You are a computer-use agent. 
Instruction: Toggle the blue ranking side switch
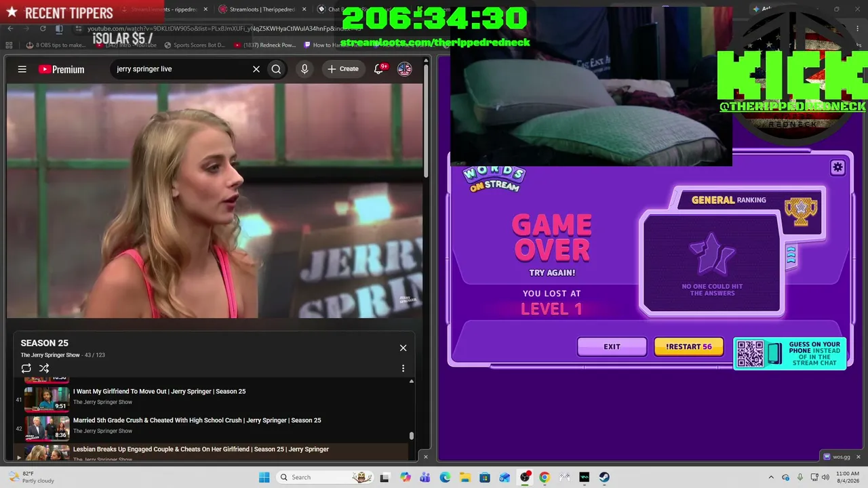click(x=791, y=255)
